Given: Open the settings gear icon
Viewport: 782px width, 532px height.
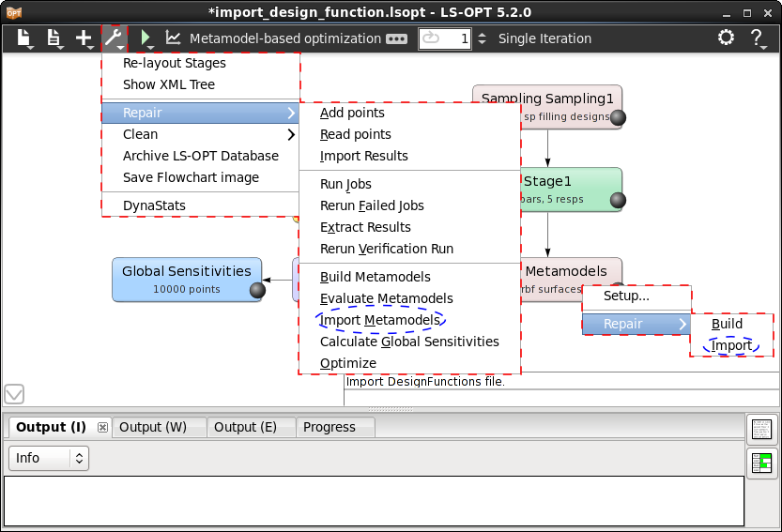Looking at the screenshot, I should pyautogui.click(x=726, y=38).
